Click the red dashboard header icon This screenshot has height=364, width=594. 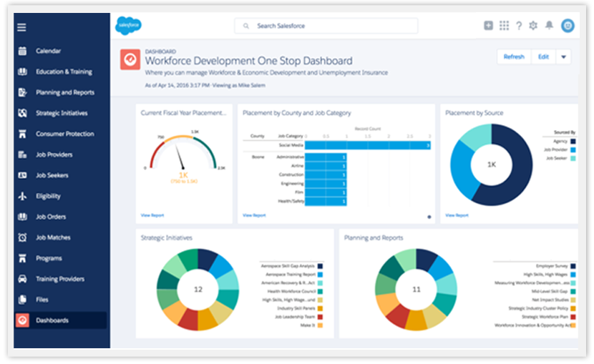(x=130, y=59)
